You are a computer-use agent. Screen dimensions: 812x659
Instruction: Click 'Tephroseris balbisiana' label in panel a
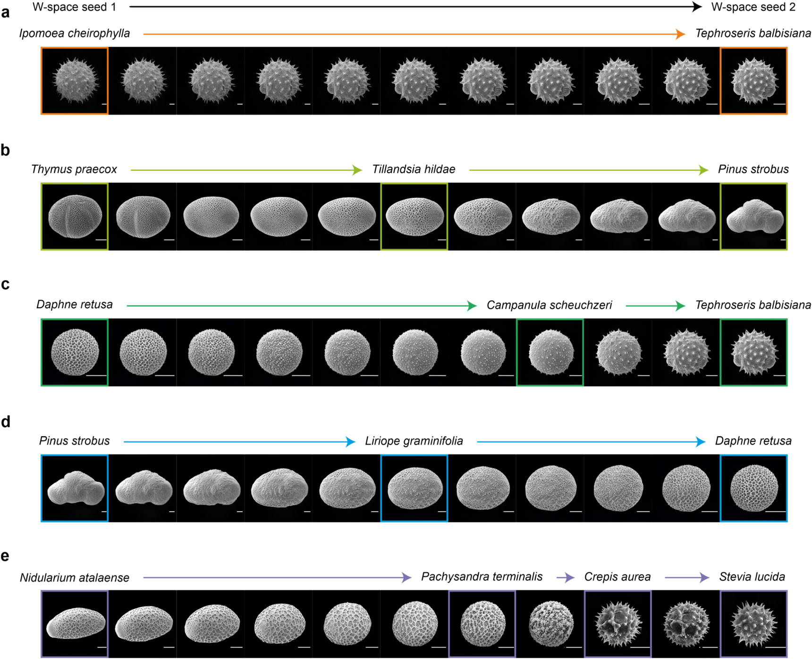pos(753,34)
